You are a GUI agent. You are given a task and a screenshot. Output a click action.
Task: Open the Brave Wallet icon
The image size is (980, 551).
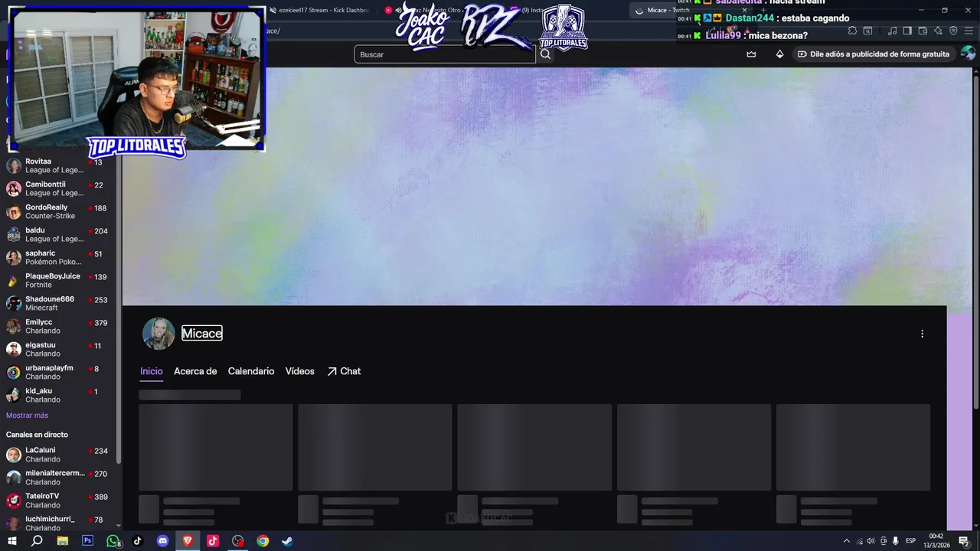tap(923, 31)
